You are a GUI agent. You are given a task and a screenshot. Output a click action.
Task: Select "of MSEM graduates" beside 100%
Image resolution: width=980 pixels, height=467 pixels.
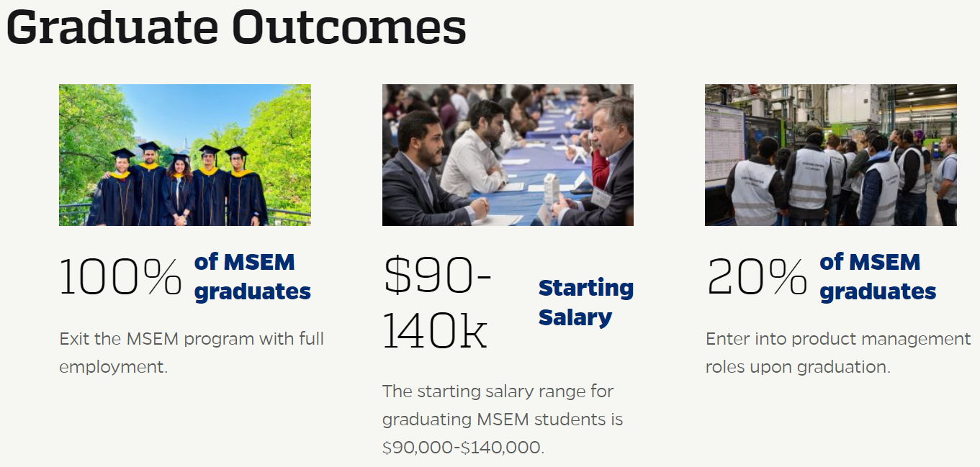click(x=252, y=277)
